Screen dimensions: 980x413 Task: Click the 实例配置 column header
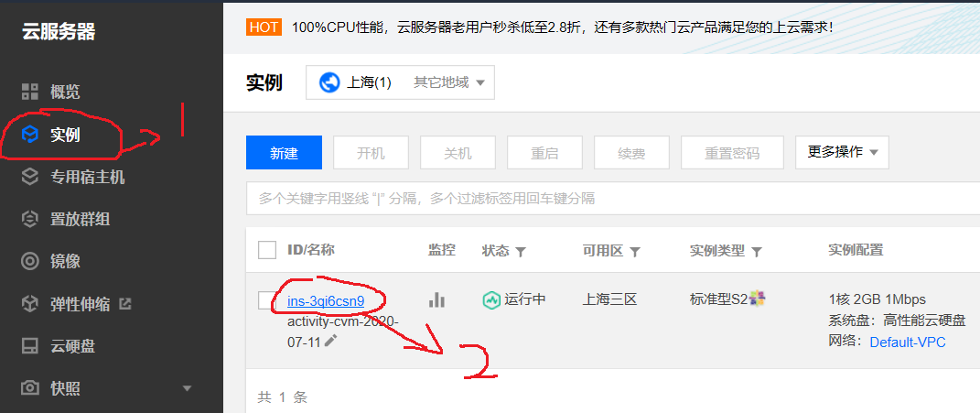click(x=856, y=250)
